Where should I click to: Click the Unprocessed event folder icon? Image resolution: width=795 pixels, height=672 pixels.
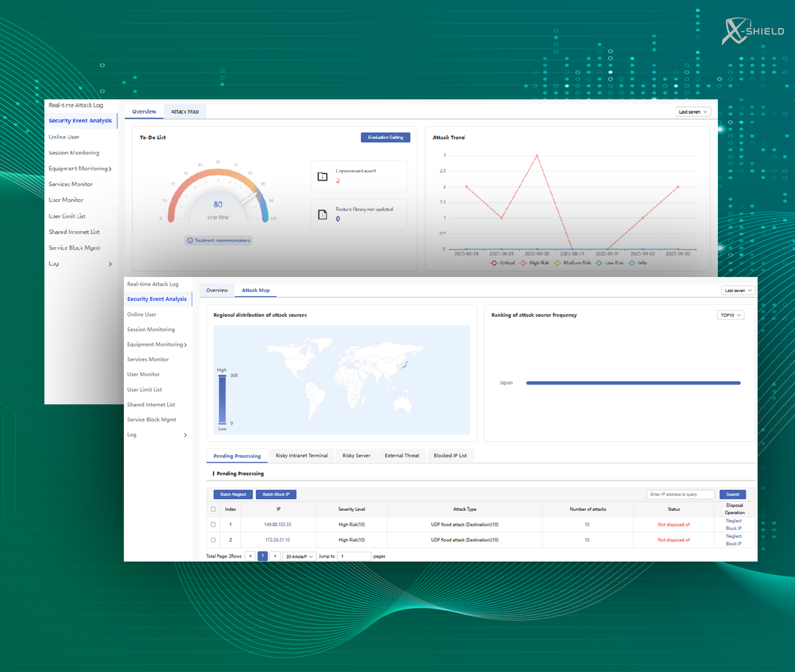point(322,176)
